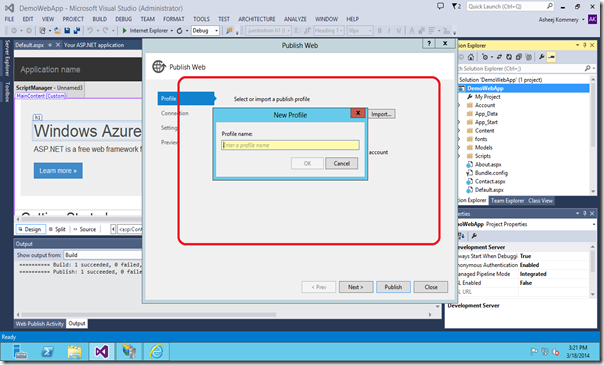The width and height of the screenshot is (604, 365).
Task: Select My Project in Solution Explorer
Action: click(487, 97)
